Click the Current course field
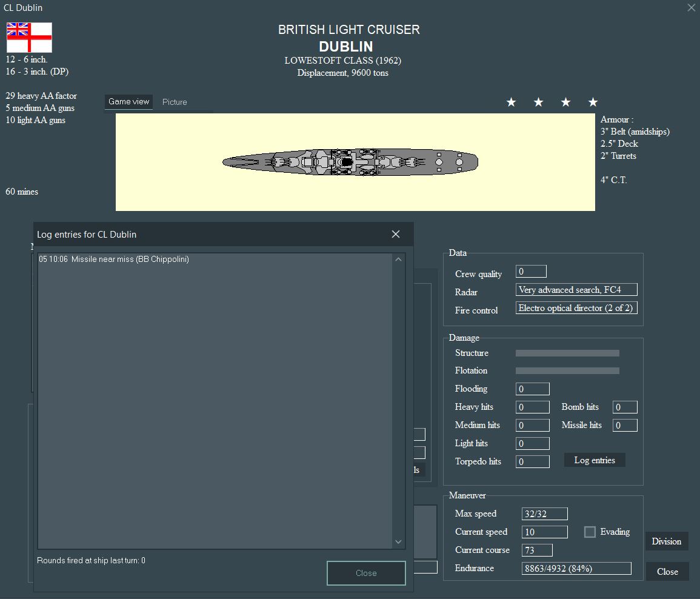 tap(537, 550)
